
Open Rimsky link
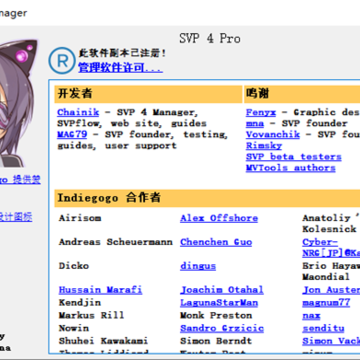click(264, 146)
